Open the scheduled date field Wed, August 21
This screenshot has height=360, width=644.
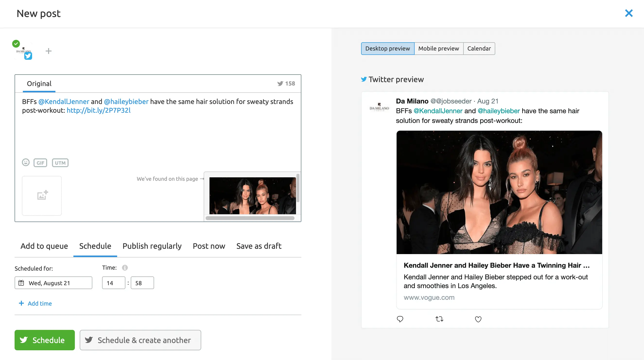[53, 283]
